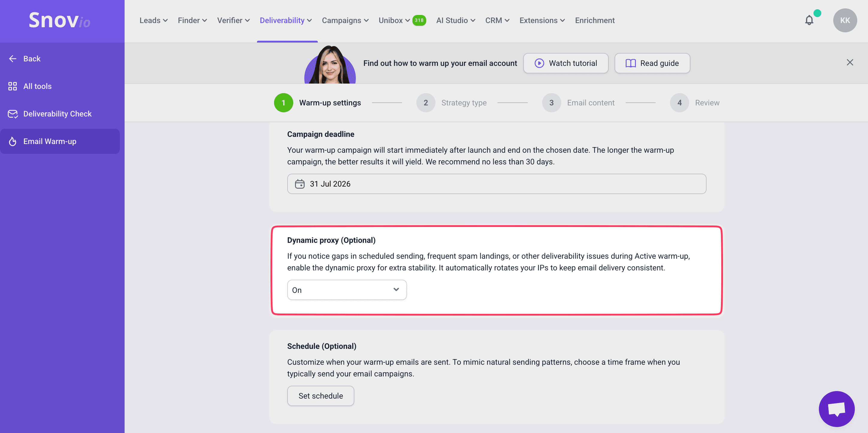The width and height of the screenshot is (868, 433).
Task: Click the notification bell icon
Action: coord(809,21)
